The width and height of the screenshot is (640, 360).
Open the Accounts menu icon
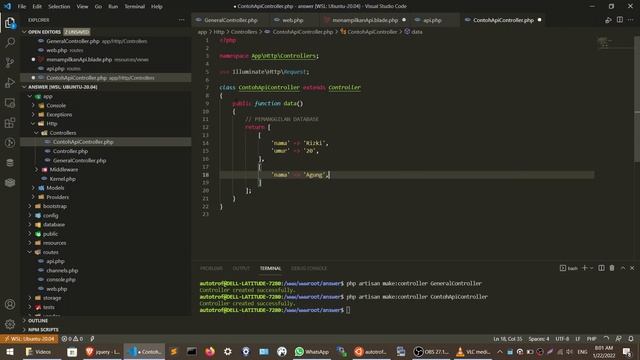coord(10,304)
